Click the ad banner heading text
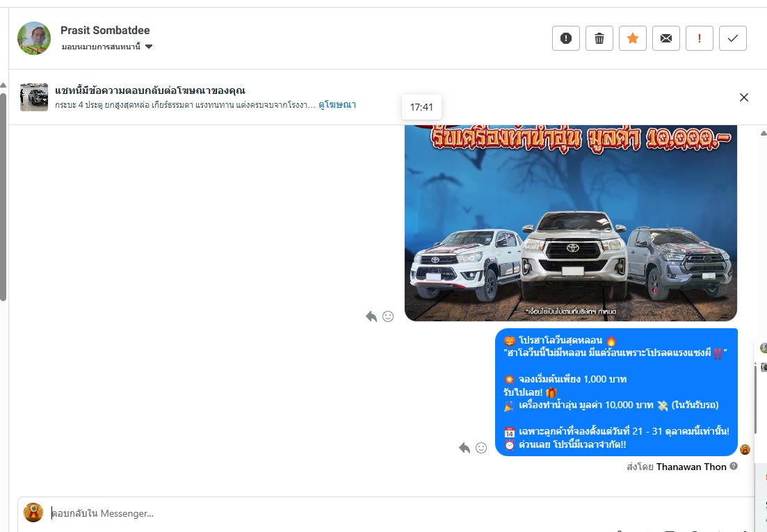Viewport: 767px width, 532px height. pos(150,90)
